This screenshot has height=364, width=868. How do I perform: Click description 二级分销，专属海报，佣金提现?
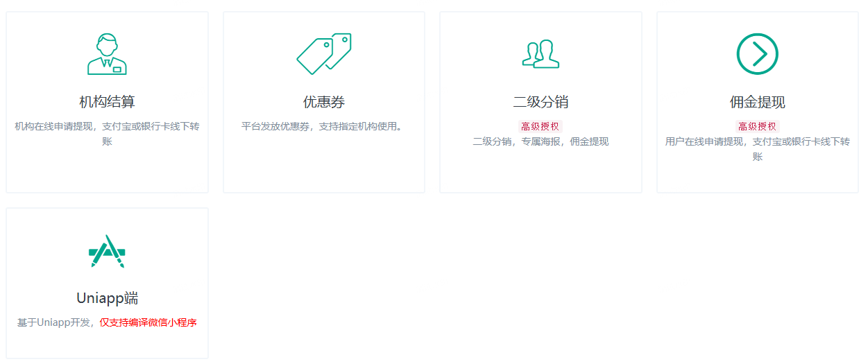541,141
